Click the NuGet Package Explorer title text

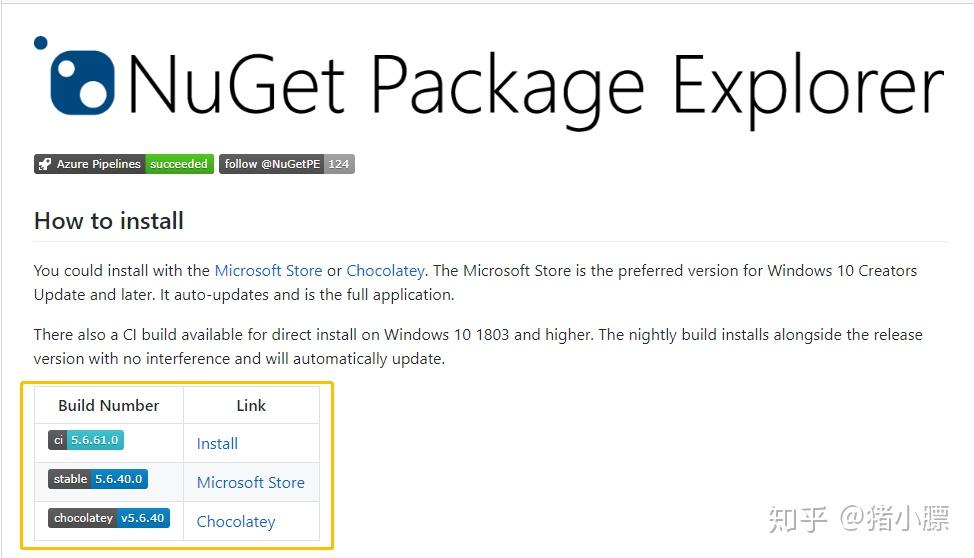[x=535, y=85]
